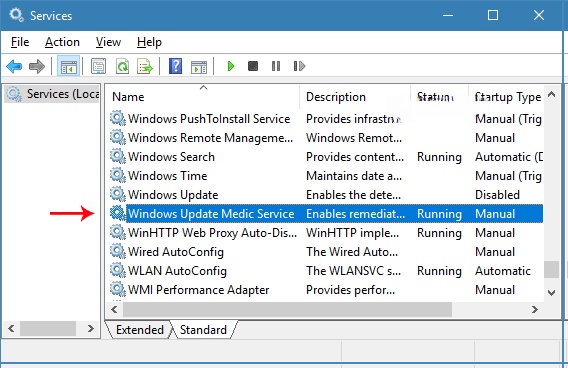Click gear icon beside WinHTTP Web Proxy Auto-Discovery
The width and height of the screenshot is (568, 368).
tap(118, 233)
